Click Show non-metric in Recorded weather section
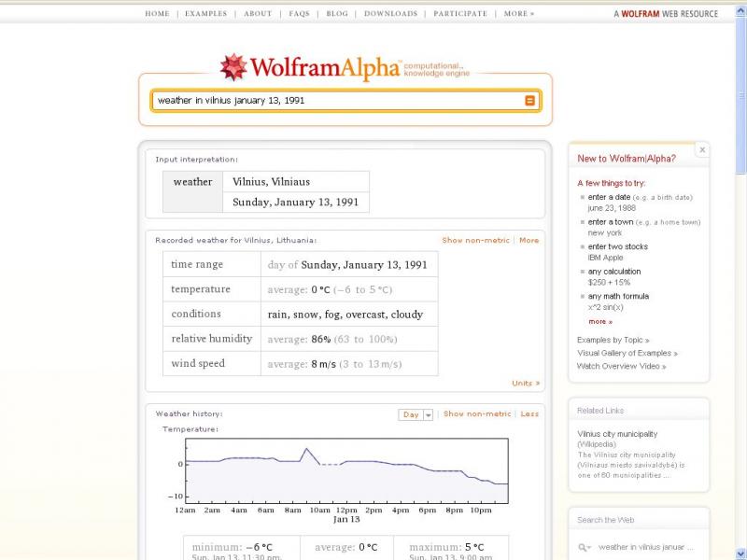 475,241
